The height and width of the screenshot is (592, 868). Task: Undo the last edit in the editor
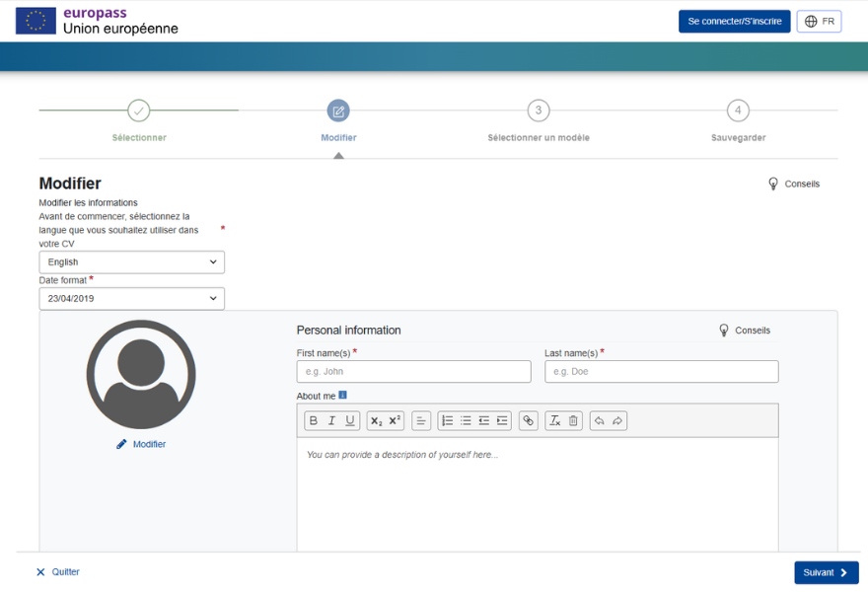click(x=602, y=421)
